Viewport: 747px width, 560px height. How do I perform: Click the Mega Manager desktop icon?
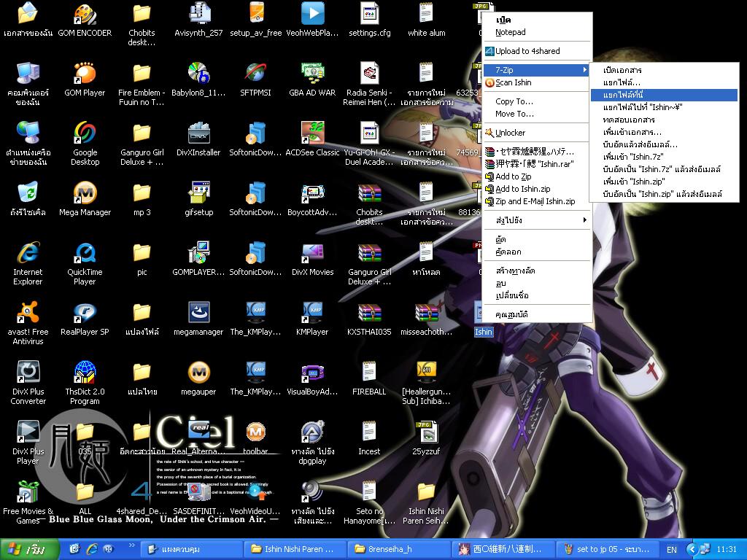[x=85, y=193]
